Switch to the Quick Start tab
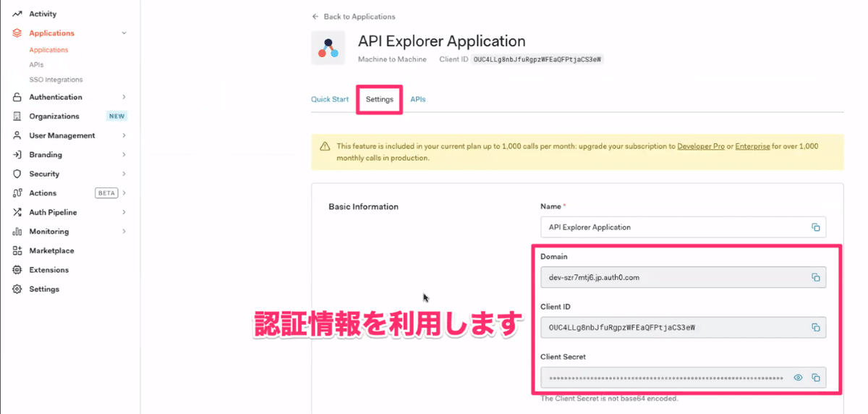This screenshot has width=868, height=414. click(330, 99)
